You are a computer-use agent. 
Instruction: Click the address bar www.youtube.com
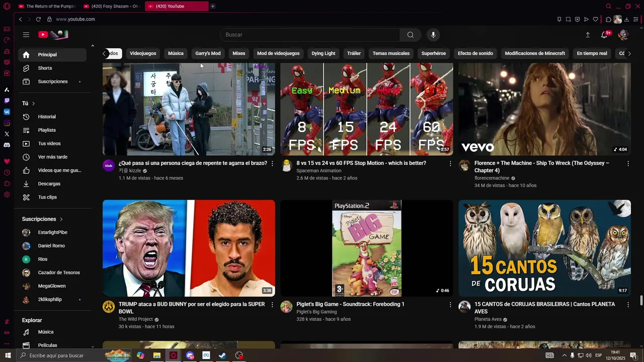tap(75, 19)
